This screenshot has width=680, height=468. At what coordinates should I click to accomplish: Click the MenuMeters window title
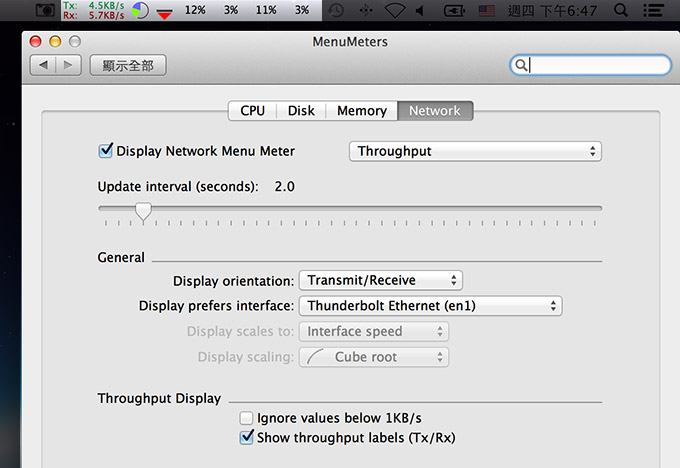click(x=350, y=42)
